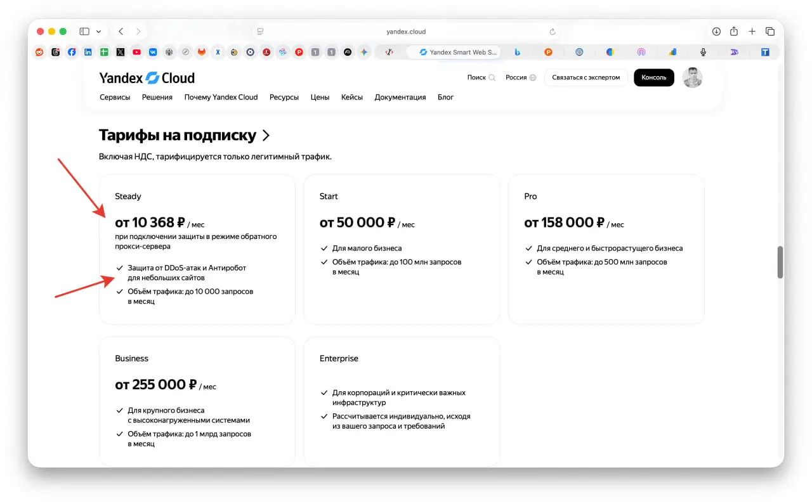
Task: Open the blue T tab icon
Action: click(766, 53)
